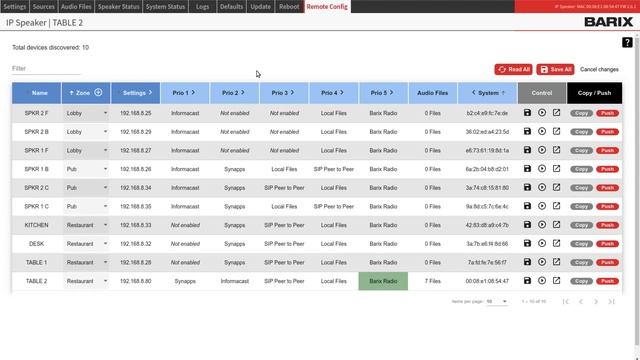Save settings for KITCHEN row

pyautogui.click(x=527, y=225)
